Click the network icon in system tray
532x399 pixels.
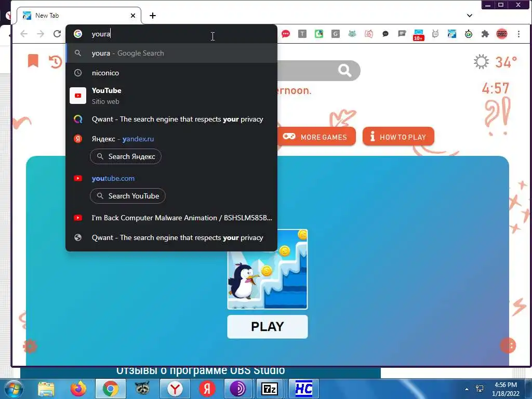pos(480,389)
